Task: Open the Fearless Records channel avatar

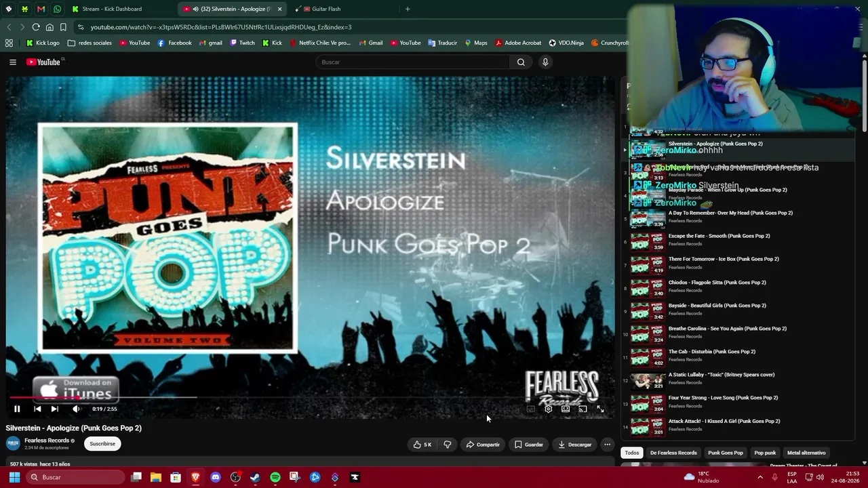Action: tap(13, 443)
